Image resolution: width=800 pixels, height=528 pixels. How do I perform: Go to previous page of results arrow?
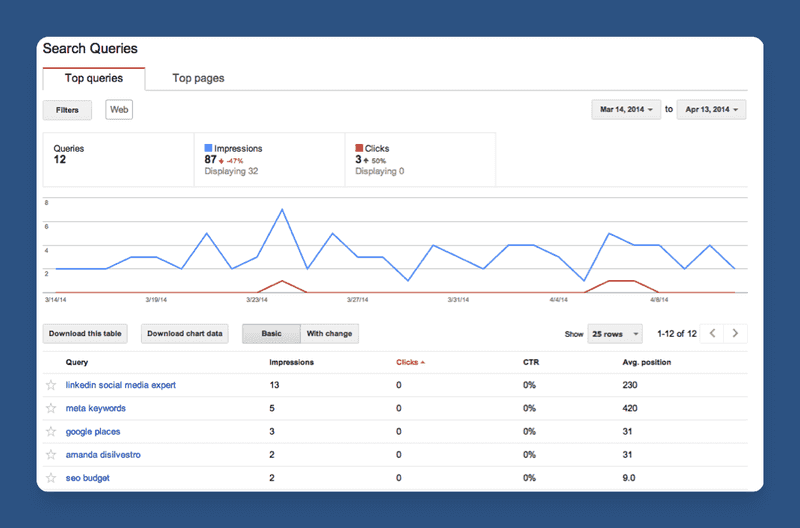[711, 333]
